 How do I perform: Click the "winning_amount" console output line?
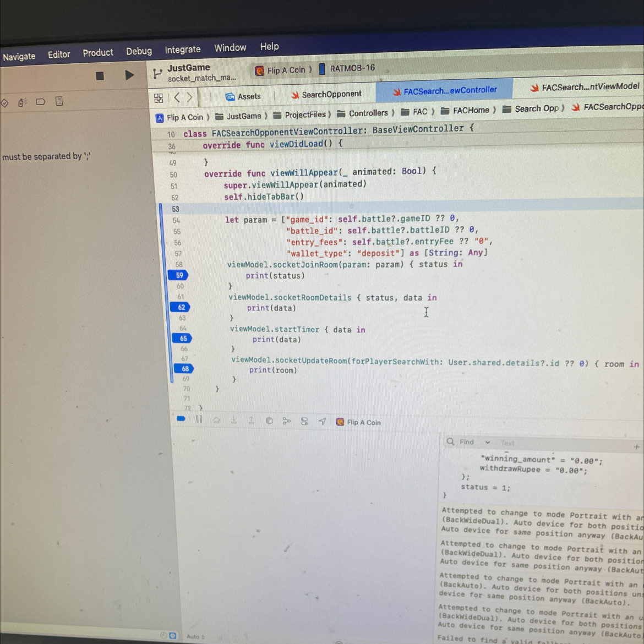point(542,460)
